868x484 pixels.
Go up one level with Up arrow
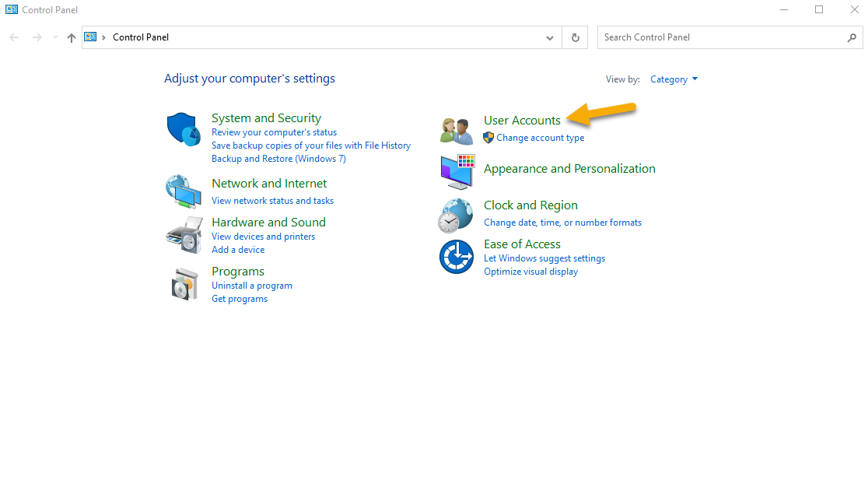coord(72,37)
